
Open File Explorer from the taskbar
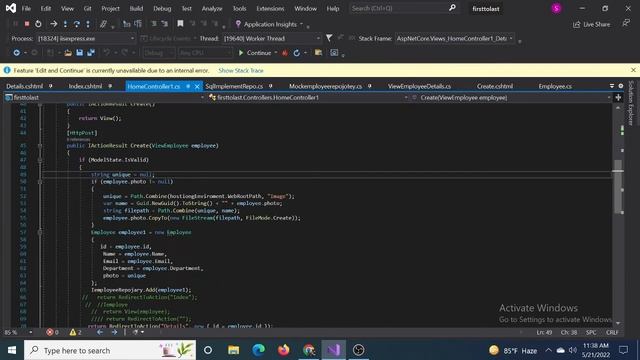pyautogui.click(x=233, y=350)
